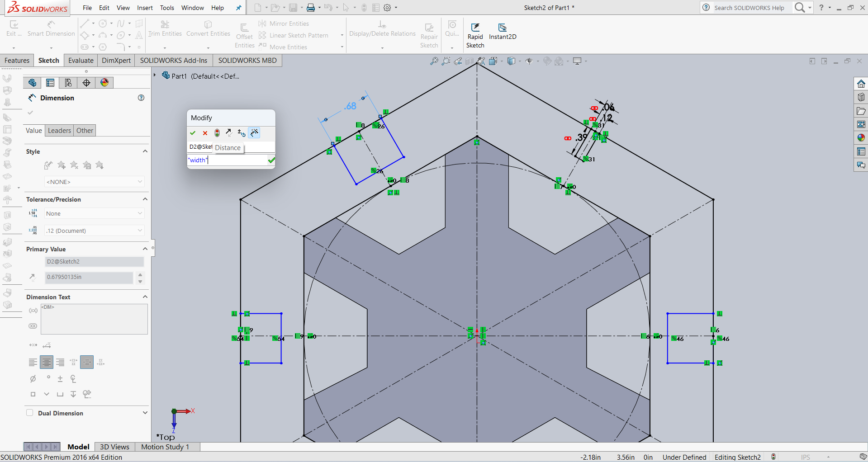Expand the Part1 flyout tree arrow
Viewport: 868px width, 462px height.
[x=155, y=75]
